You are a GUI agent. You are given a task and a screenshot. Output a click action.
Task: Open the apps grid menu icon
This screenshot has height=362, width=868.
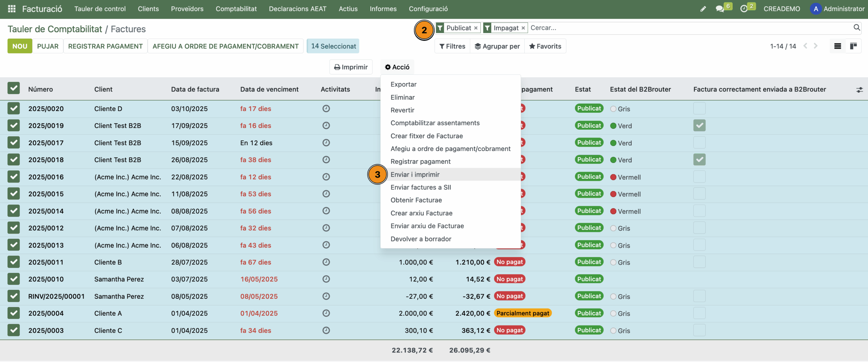click(12, 9)
